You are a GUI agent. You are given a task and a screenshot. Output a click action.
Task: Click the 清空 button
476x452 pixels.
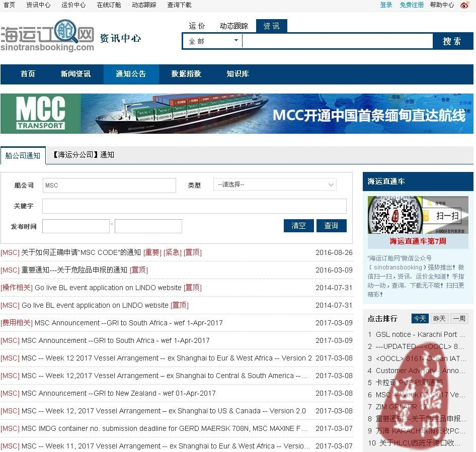pyautogui.click(x=298, y=226)
